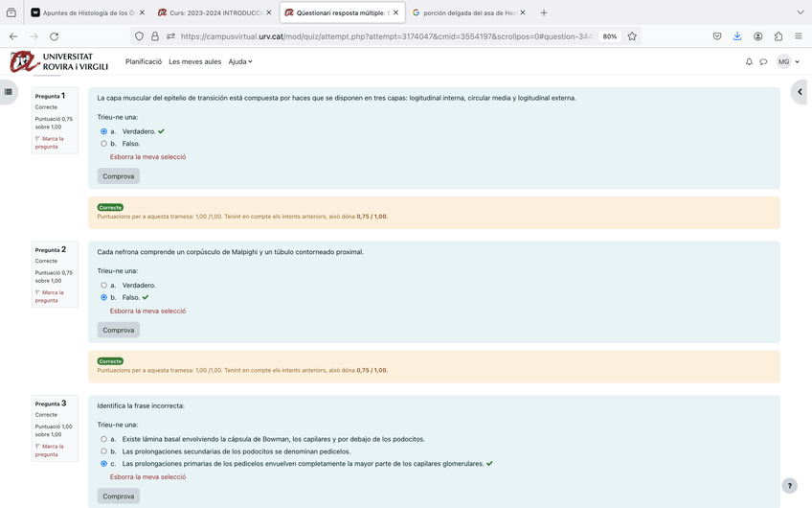The image size is (812, 508).
Task: Click the forward navigation arrow
Action: point(34,36)
